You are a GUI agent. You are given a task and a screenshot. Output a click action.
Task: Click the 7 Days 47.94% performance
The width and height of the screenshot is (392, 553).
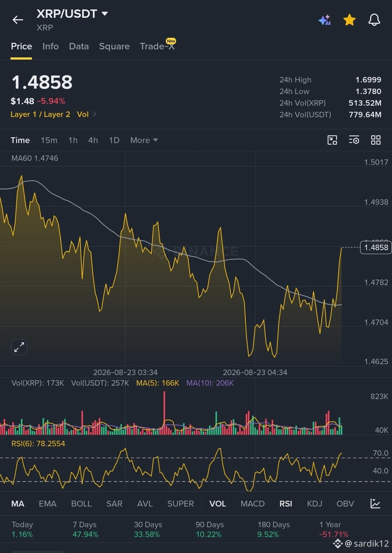85,529
